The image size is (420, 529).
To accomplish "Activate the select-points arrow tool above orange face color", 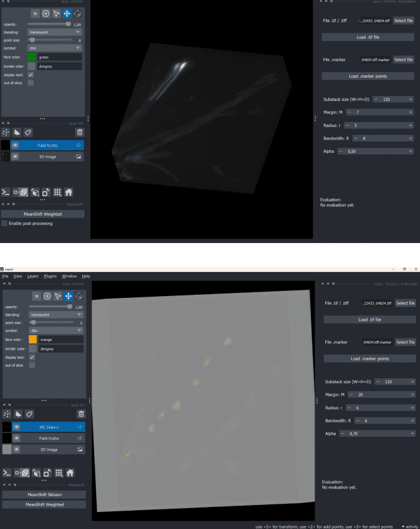I will [57, 296].
